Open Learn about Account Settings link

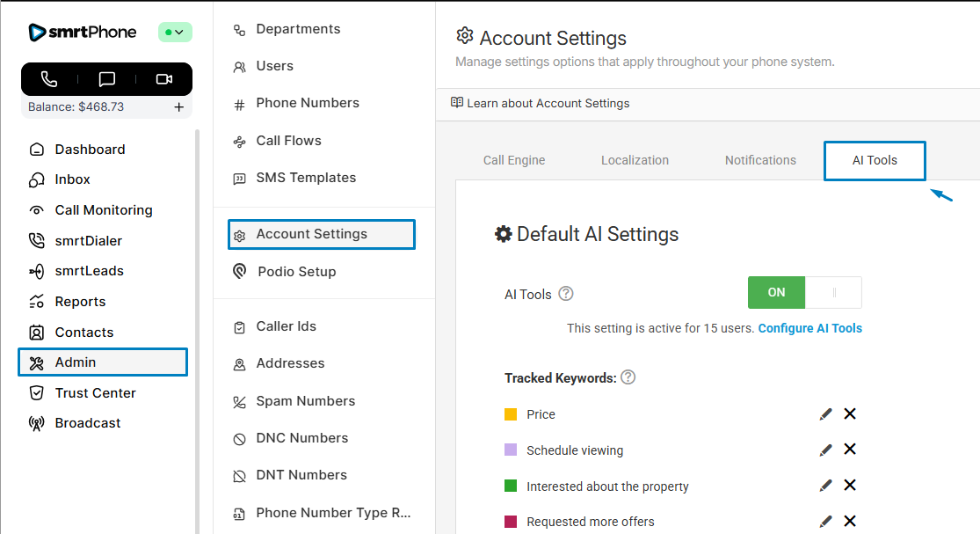point(548,103)
